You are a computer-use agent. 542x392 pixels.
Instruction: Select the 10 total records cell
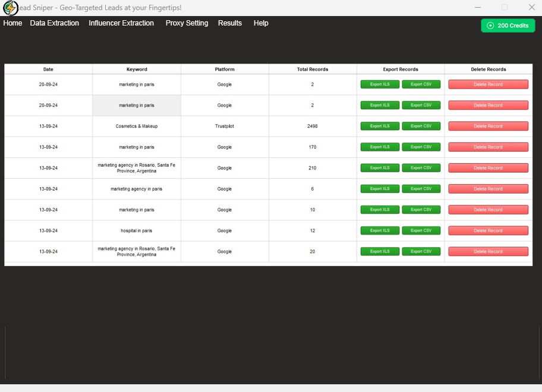(313, 210)
